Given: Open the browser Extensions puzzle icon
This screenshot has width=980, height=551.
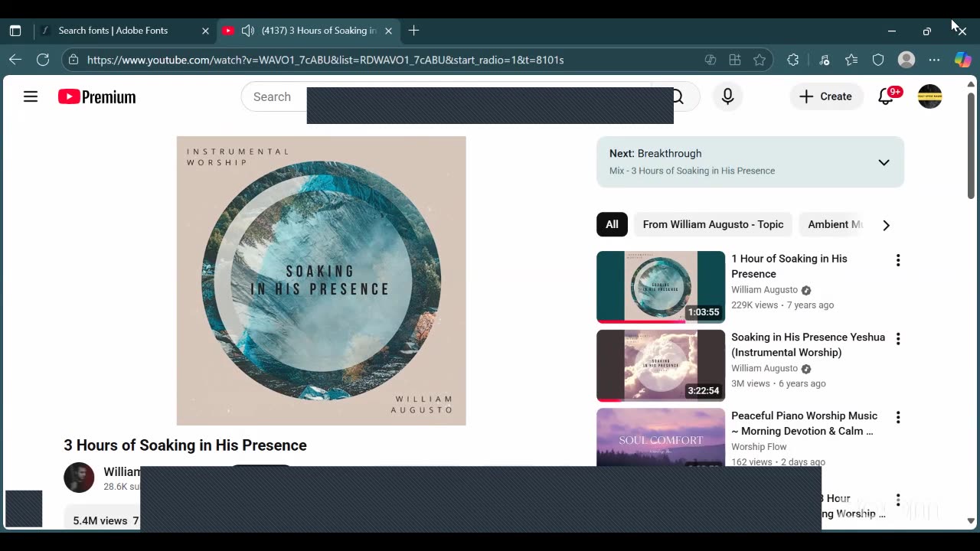Looking at the screenshot, I should (x=793, y=60).
